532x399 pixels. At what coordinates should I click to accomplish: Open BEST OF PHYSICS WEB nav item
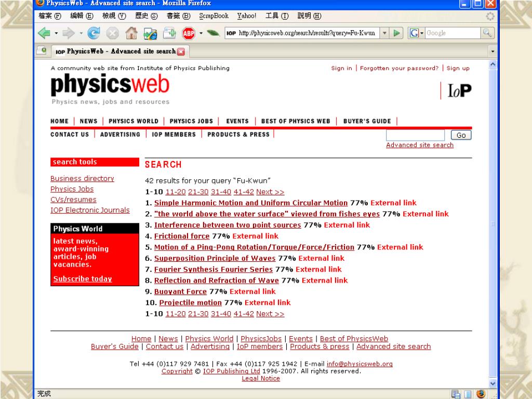(x=296, y=121)
